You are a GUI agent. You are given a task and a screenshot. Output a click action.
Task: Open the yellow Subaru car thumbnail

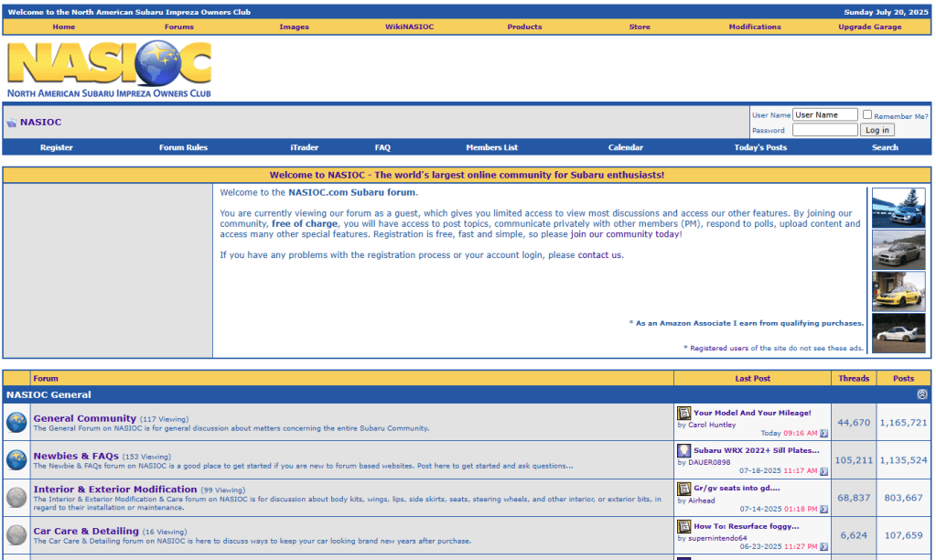[x=898, y=291]
